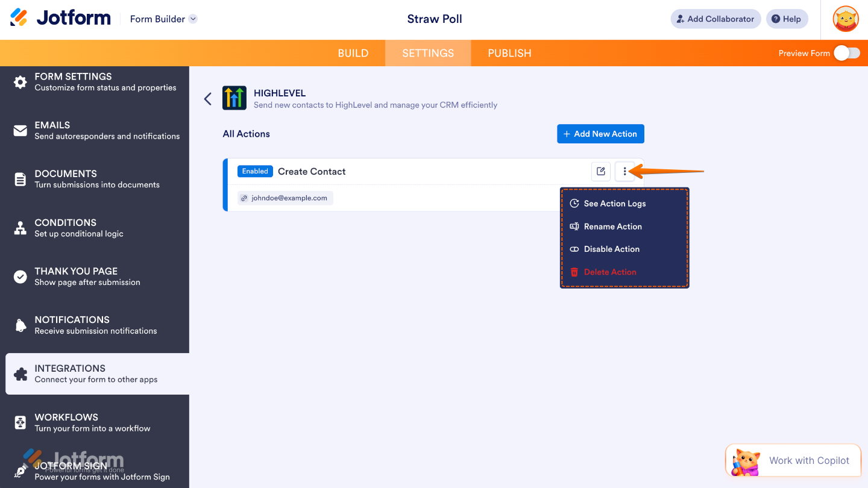Click the johndoe@example.com account chip
Screen dimensions: 868x488
click(x=285, y=198)
